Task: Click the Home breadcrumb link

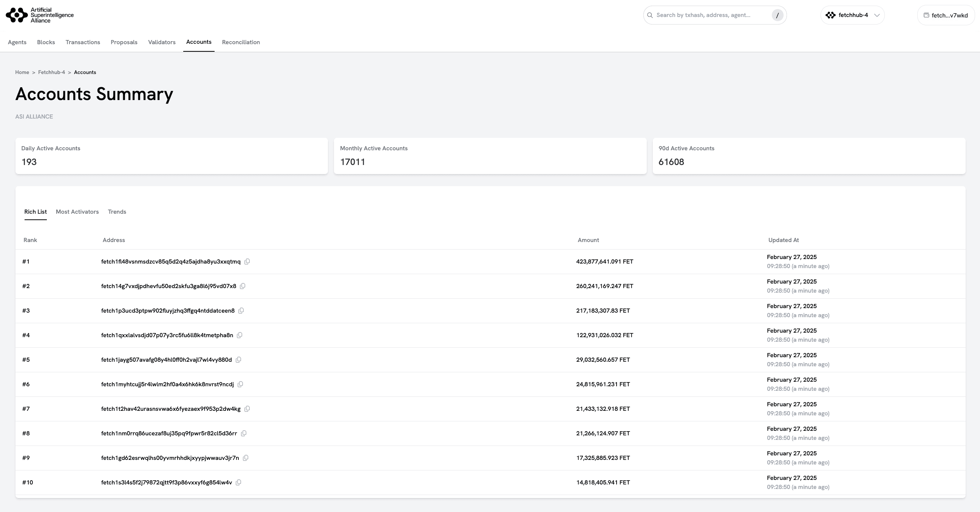Action: click(x=22, y=72)
